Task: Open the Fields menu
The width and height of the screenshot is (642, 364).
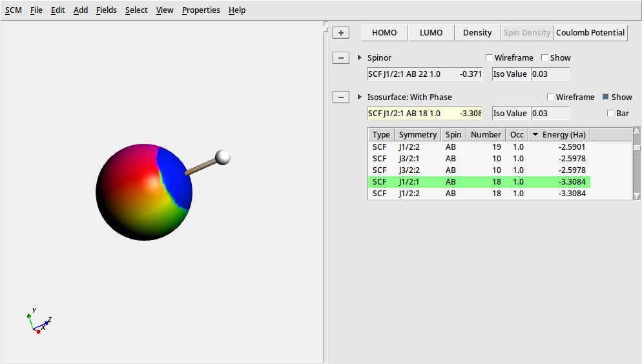Action: pyautogui.click(x=106, y=10)
